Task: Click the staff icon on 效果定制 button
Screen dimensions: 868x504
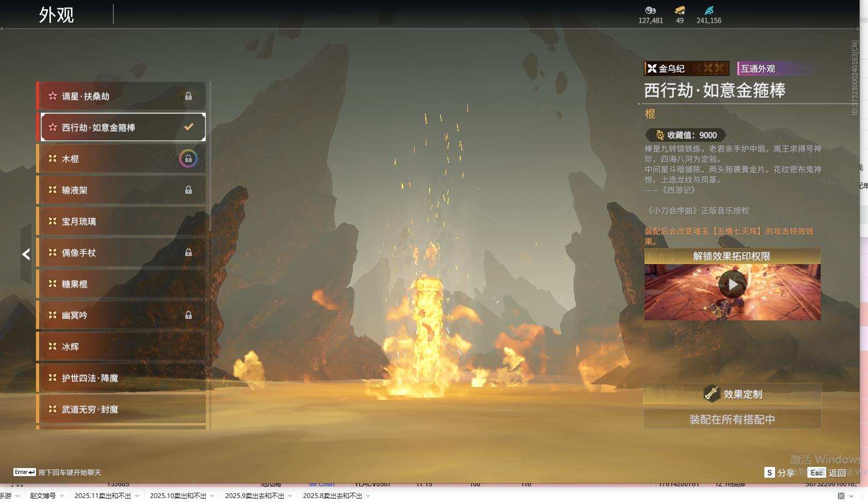Action: [712, 393]
